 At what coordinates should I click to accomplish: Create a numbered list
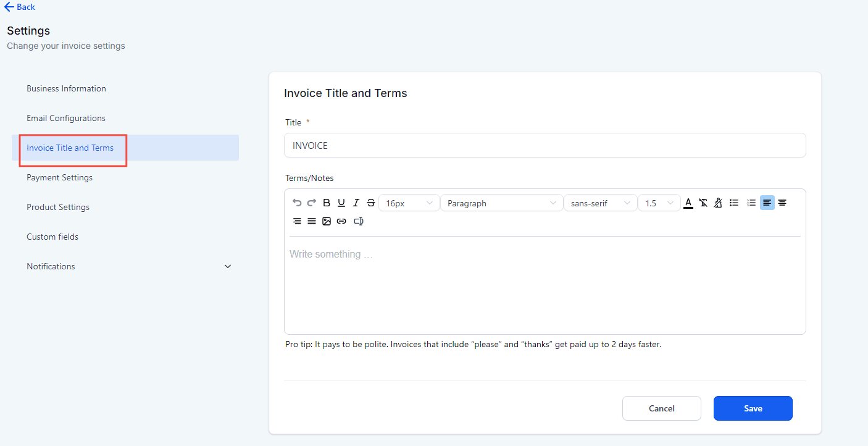(x=751, y=202)
